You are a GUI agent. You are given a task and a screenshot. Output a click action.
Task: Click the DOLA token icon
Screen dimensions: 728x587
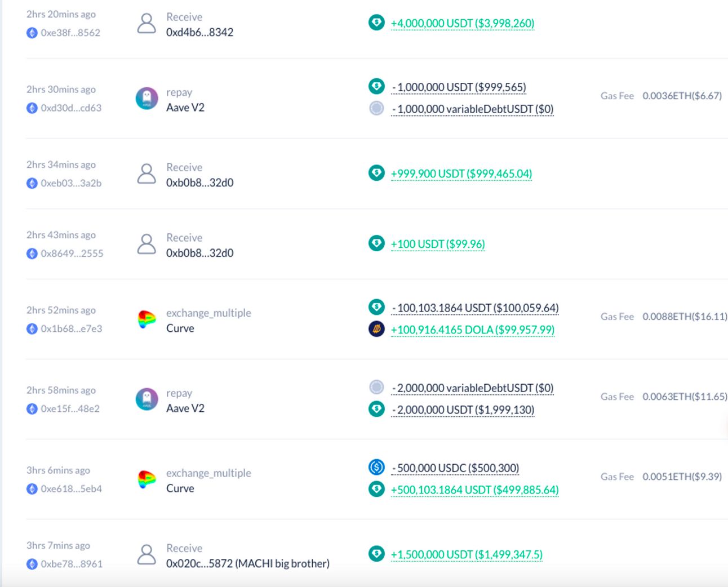pos(376,329)
